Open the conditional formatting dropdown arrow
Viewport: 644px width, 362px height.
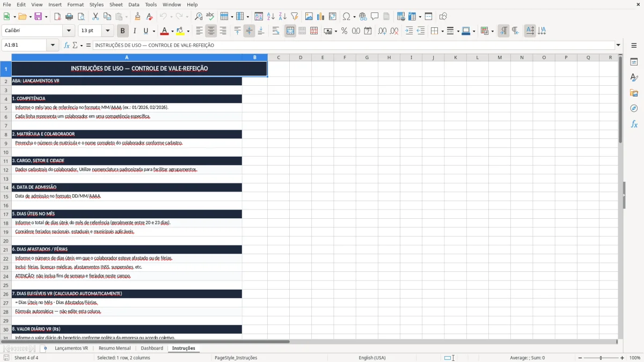pos(492,31)
